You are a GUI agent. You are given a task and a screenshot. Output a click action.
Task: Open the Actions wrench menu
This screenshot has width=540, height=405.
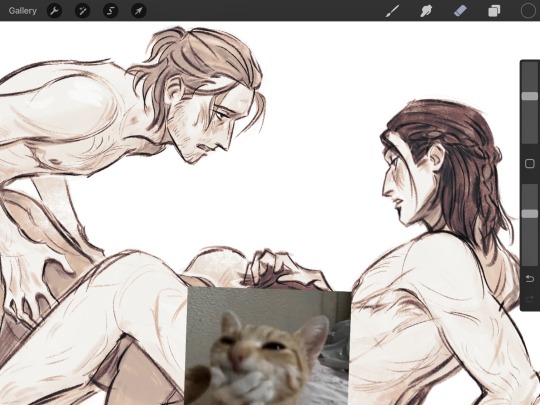coord(54,11)
